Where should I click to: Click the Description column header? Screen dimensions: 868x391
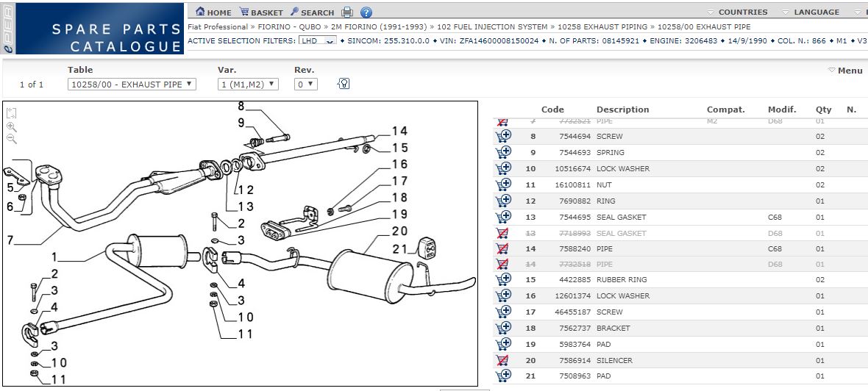[623, 110]
